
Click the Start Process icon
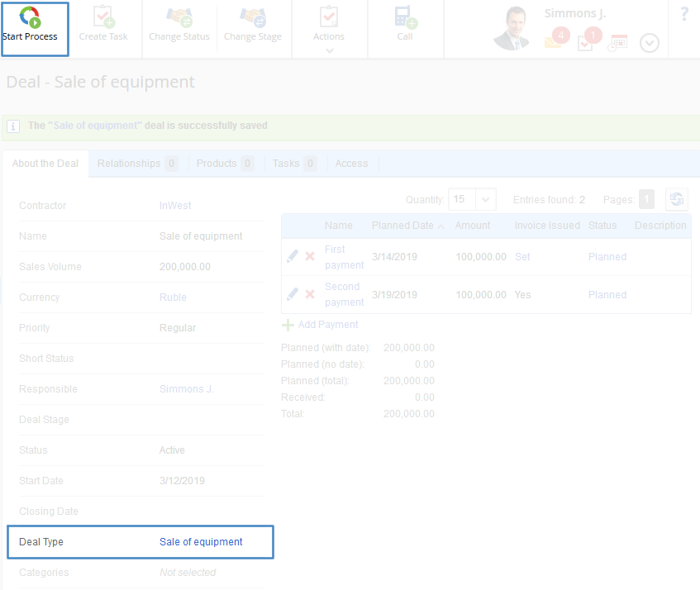coord(30,17)
